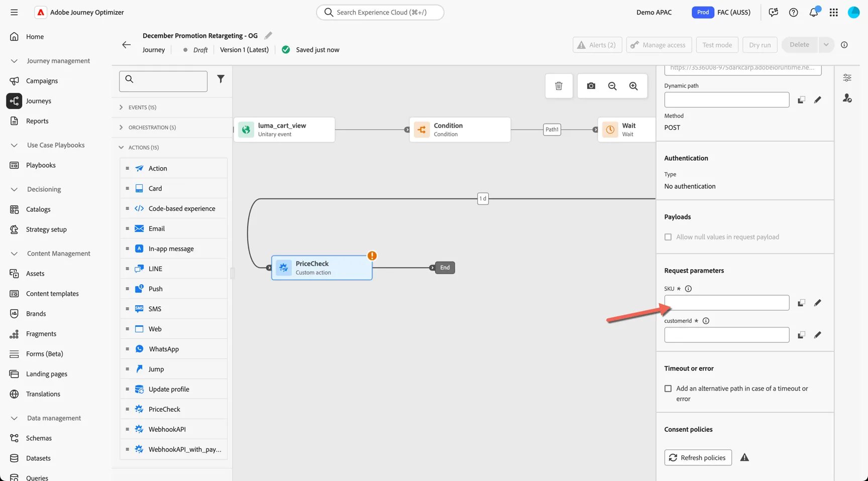868x481 pixels.
Task: Edit the journey name pencil icon
Action: [x=268, y=35]
